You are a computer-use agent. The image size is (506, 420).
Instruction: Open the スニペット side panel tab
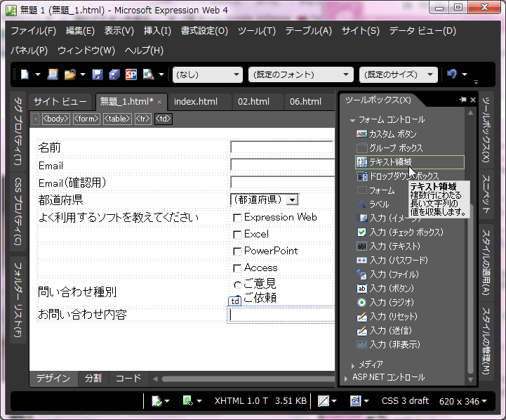[486, 194]
